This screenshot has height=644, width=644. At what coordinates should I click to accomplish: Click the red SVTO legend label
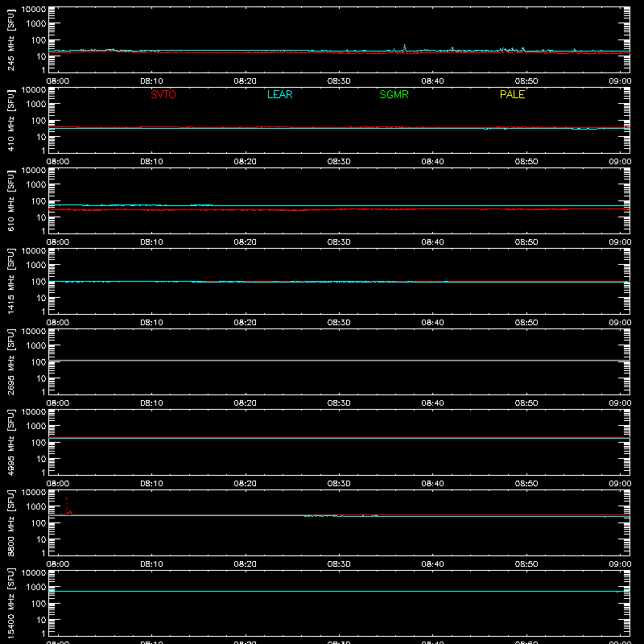(163, 94)
